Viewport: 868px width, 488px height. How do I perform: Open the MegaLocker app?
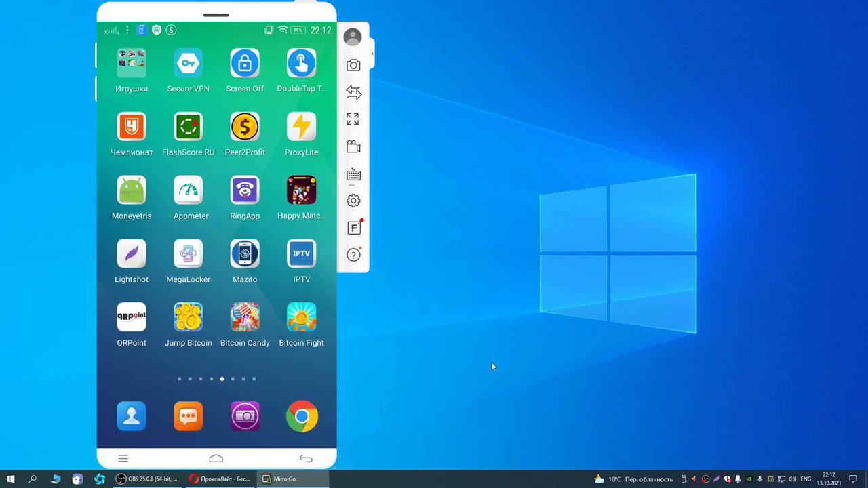tap(188, 253)
